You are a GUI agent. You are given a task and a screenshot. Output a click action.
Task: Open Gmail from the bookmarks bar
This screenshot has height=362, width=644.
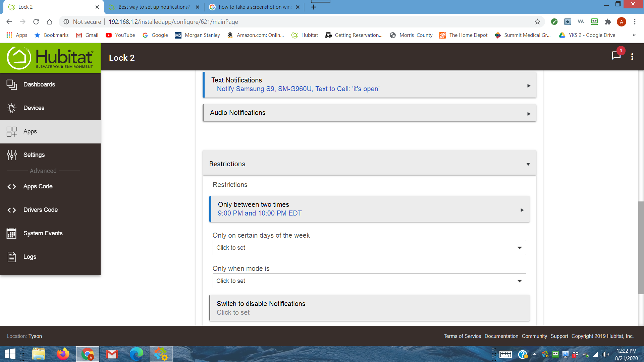87,35
